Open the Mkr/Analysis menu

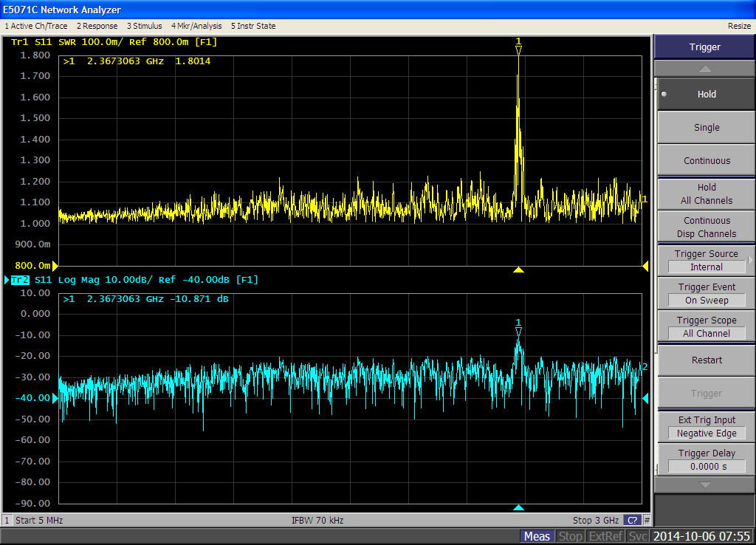[196, 26]
